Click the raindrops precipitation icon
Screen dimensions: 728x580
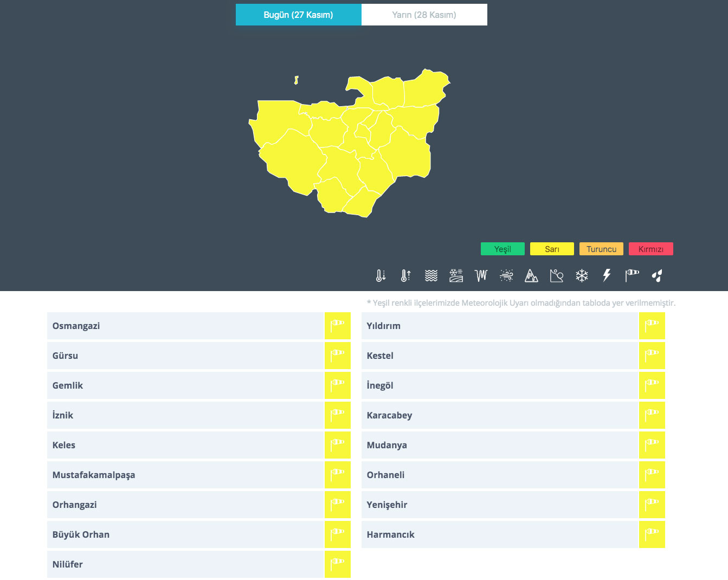pos(657,276)
